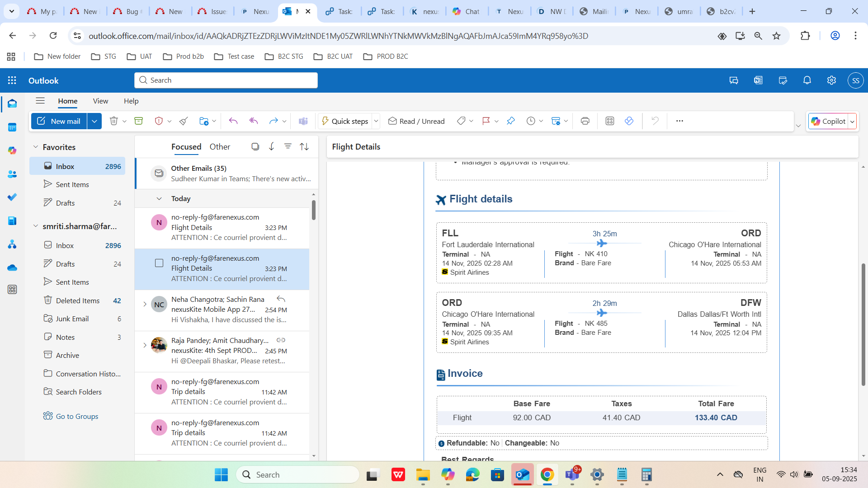Open the notifications bell in Outlook header

(807, 80)
